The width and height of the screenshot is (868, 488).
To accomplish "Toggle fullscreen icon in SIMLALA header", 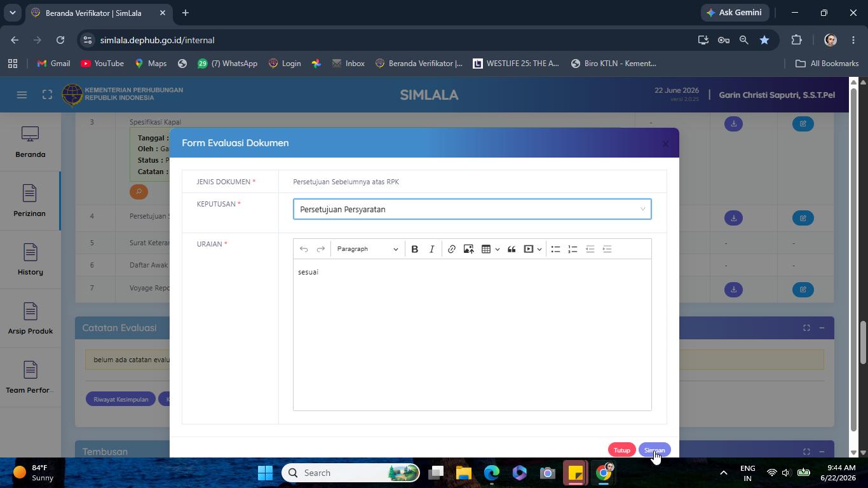I will (47, 95).
